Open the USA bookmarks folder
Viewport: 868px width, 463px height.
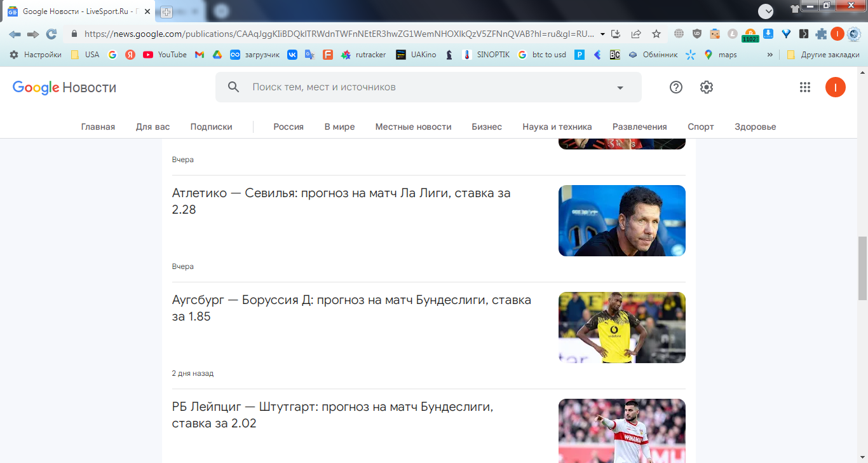(x=85, y=55)
